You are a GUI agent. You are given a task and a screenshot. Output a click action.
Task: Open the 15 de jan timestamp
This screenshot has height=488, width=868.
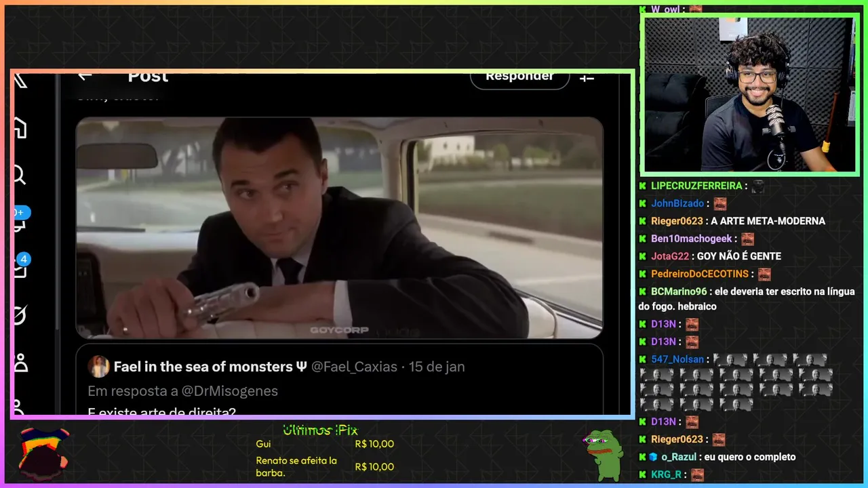437,367
